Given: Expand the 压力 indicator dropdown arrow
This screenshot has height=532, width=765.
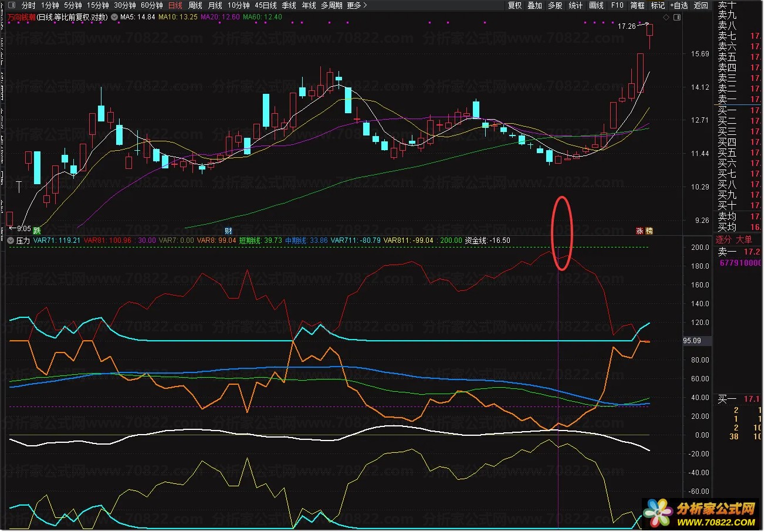Looking at the screenshot, I should 11,240.
